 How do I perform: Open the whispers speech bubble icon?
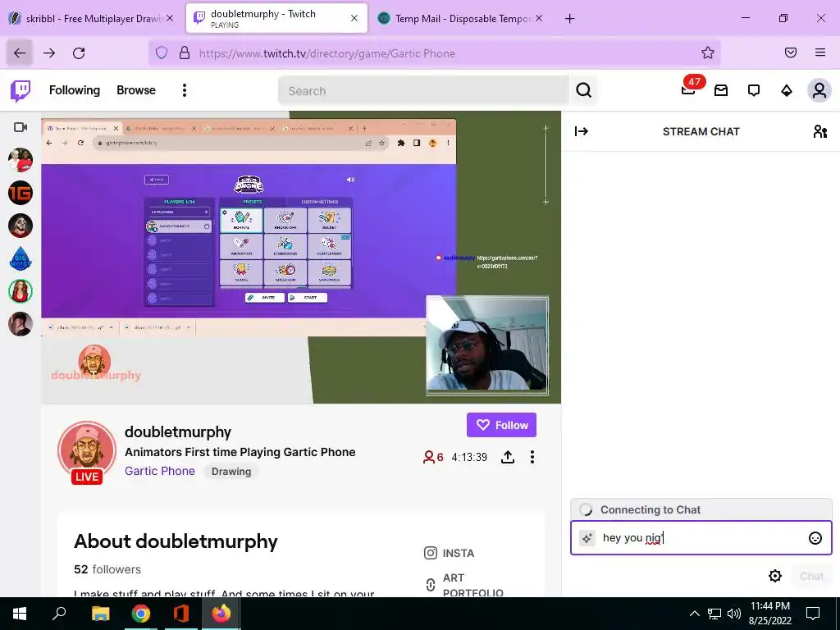pos(754,90)
